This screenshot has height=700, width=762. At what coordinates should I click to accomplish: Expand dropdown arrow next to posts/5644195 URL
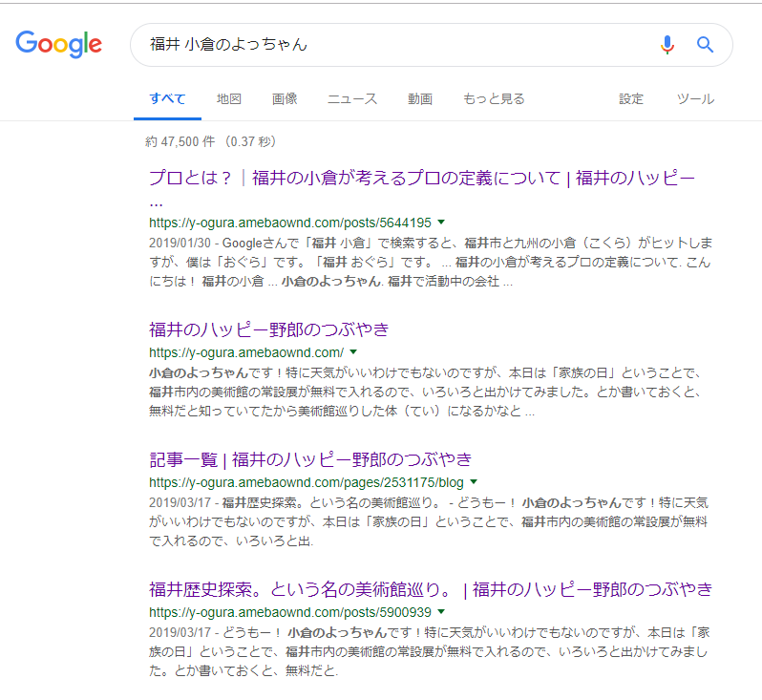point(441,223)
